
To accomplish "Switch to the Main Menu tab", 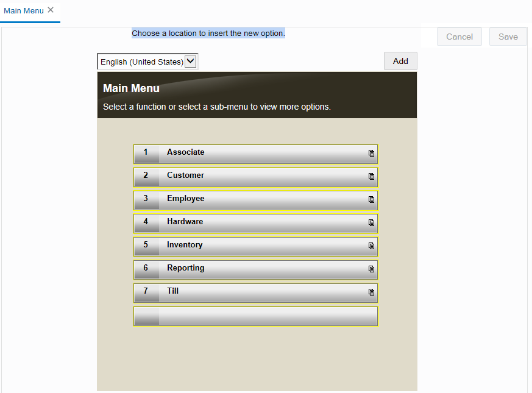I will 23,10.
